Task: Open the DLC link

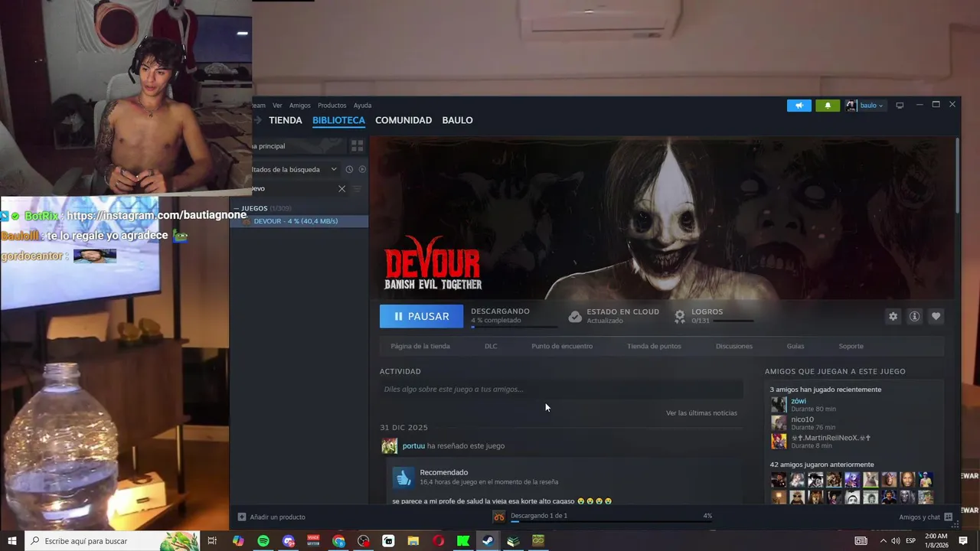Action: [491, 346]
